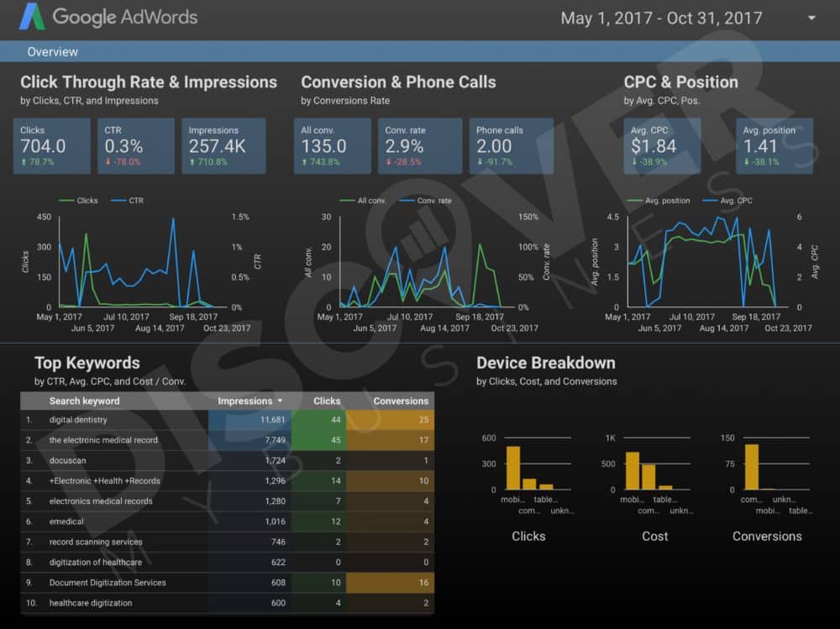Sort by the Clicks column header
Screen dimensions: 840x629
point(327,401)
